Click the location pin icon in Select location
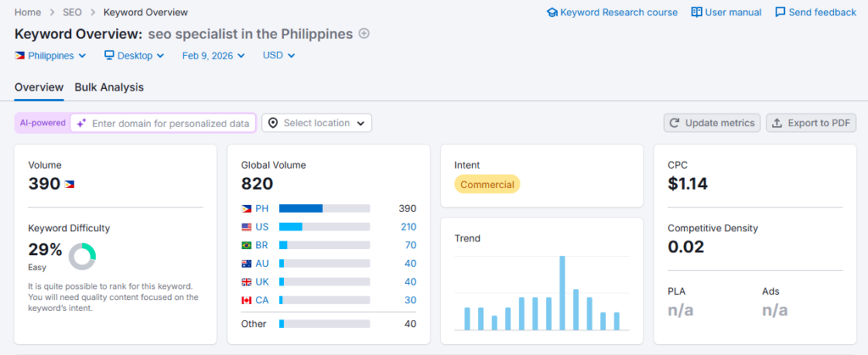The width and height of the screenshot is (868, 355). pyautogui.click(x=273, y=124)
